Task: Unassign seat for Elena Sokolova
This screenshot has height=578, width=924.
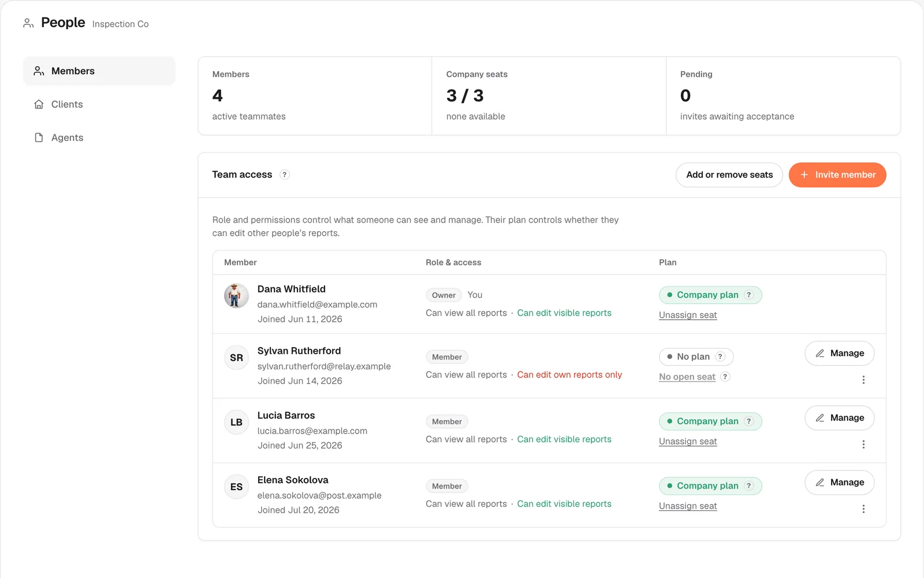Action: point(688,506)
